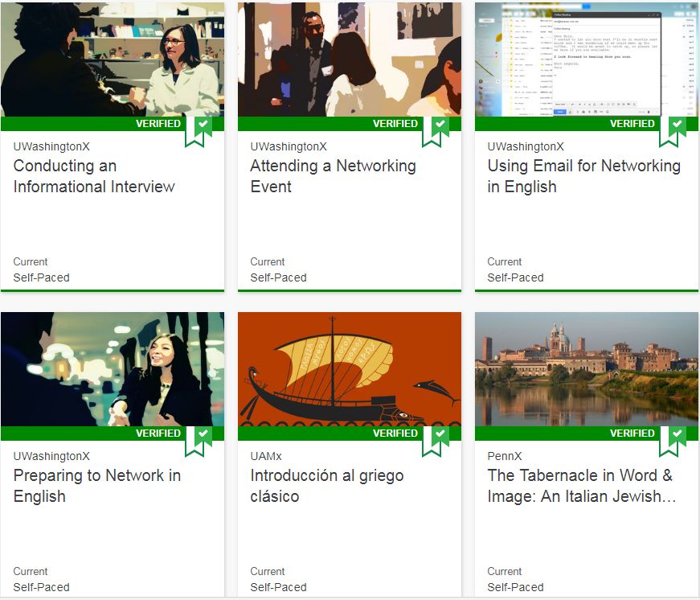Screen dimensions: 700x600
Task: Click the Greek ship illustration thumbnail
Action: (x=349, y=368)
